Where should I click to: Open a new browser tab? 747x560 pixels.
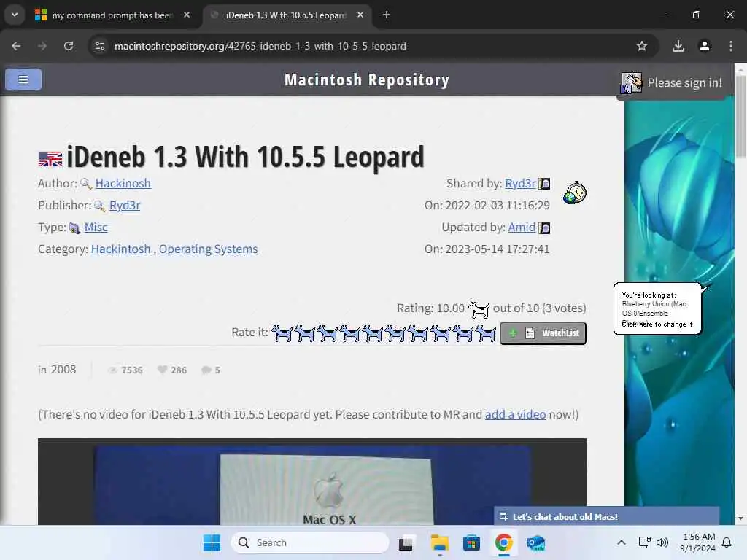point(387,15)
